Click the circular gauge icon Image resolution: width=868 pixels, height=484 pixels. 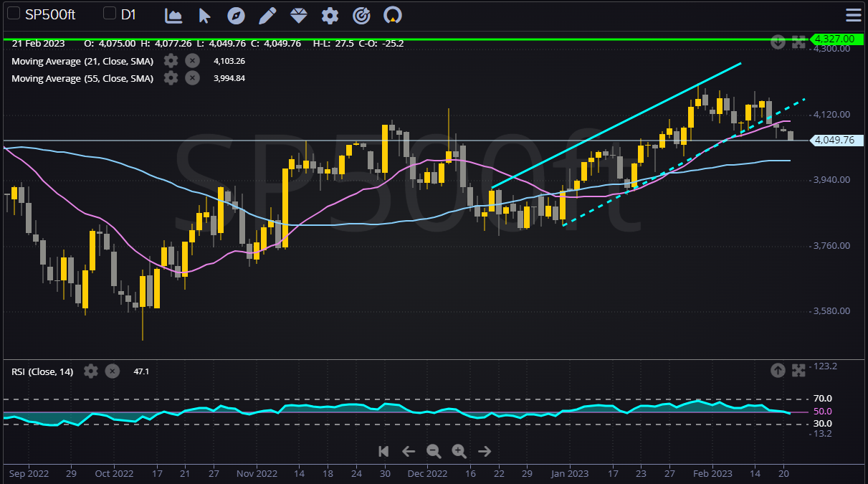click(x=393, y=15)
